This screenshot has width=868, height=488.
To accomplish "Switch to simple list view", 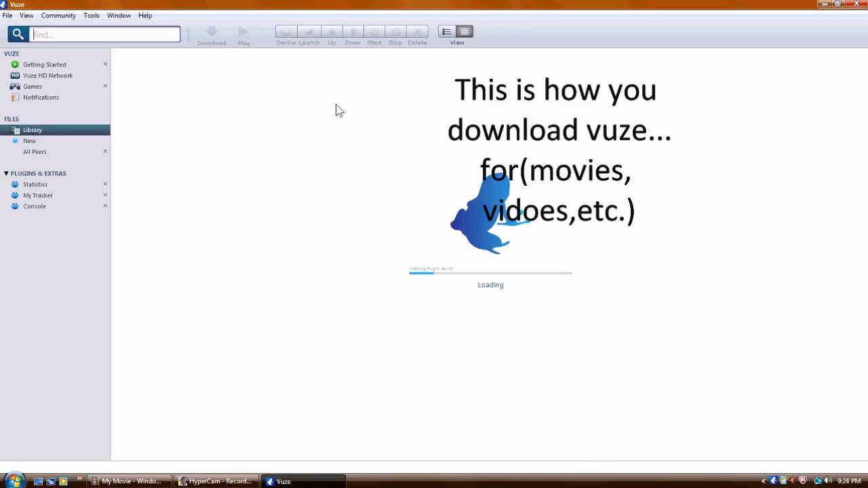I will point(447,32).
